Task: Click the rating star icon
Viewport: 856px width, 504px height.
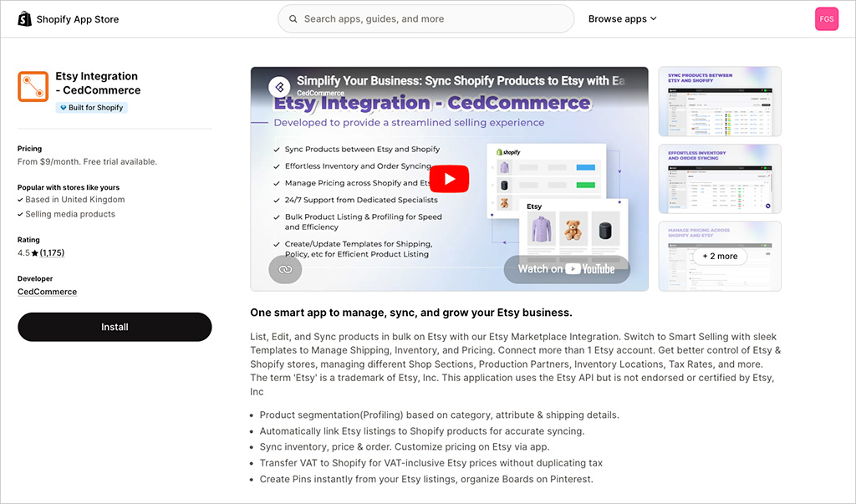Action: pyautogui.click(x=35, y=252)
